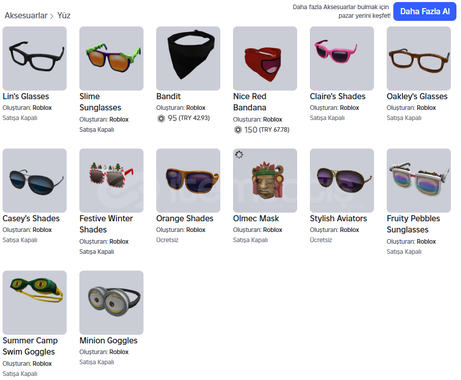461x380 pixels.
Task: Open Orange Shades title link
Action: (185, 218)
